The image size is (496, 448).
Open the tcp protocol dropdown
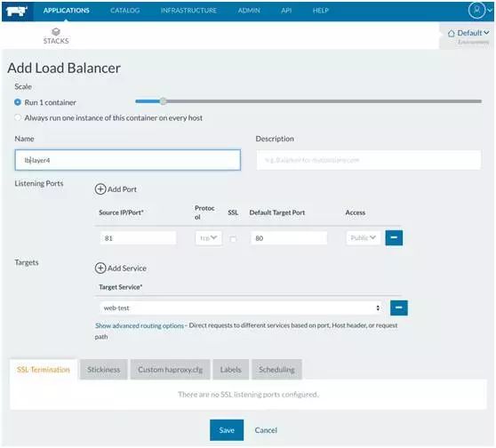209,238
